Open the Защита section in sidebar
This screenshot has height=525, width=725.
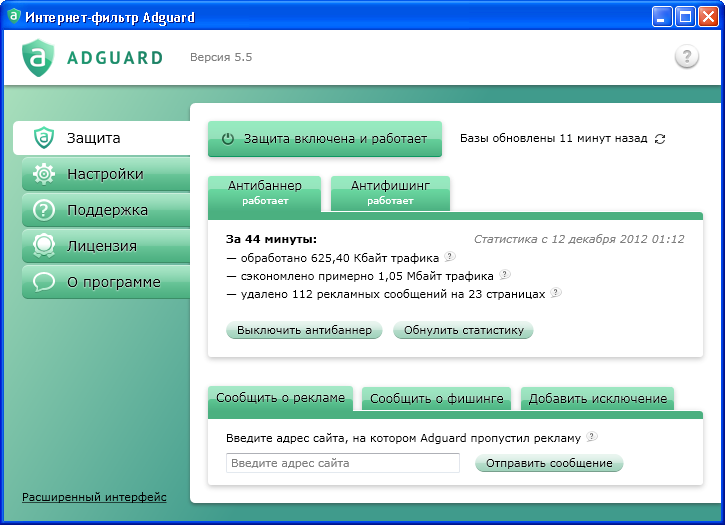click(101, 138)
